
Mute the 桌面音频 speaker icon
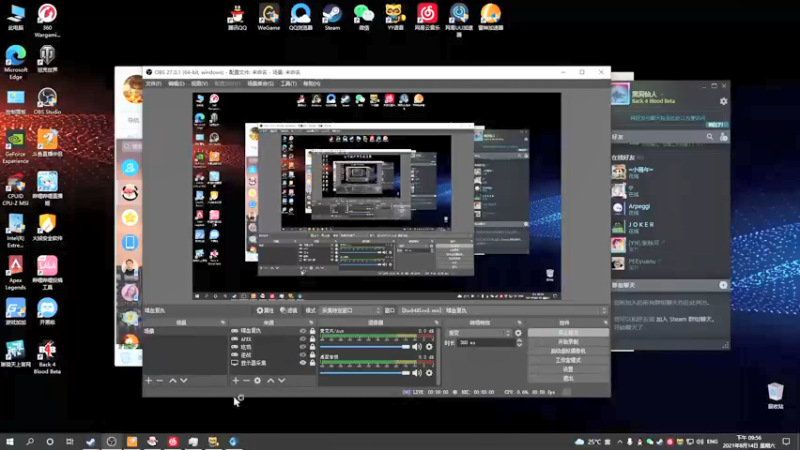click(x=417, y=373)
